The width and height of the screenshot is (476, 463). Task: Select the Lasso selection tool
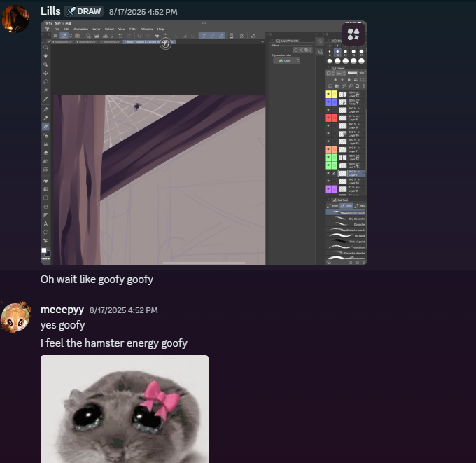(x=45, y=82)
